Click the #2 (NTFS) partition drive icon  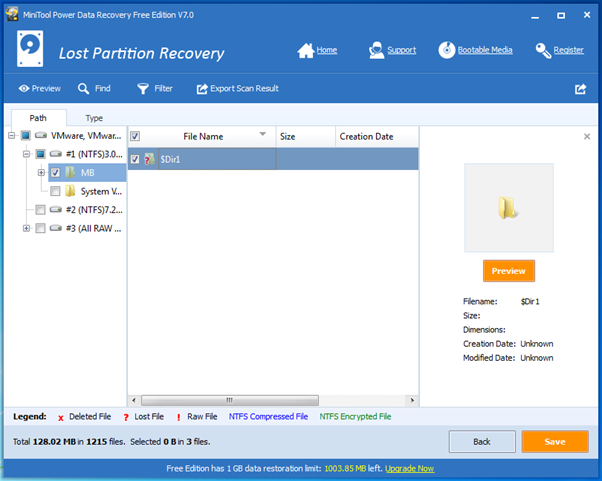point(56,210)
